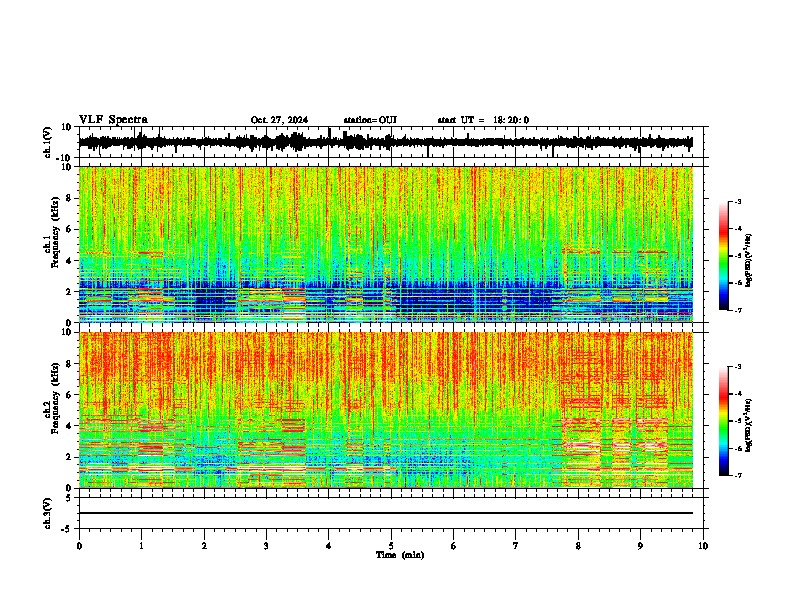Click time-axis tick label '0' at bottom
Screen dimensions: 792x612
[79, 546]
